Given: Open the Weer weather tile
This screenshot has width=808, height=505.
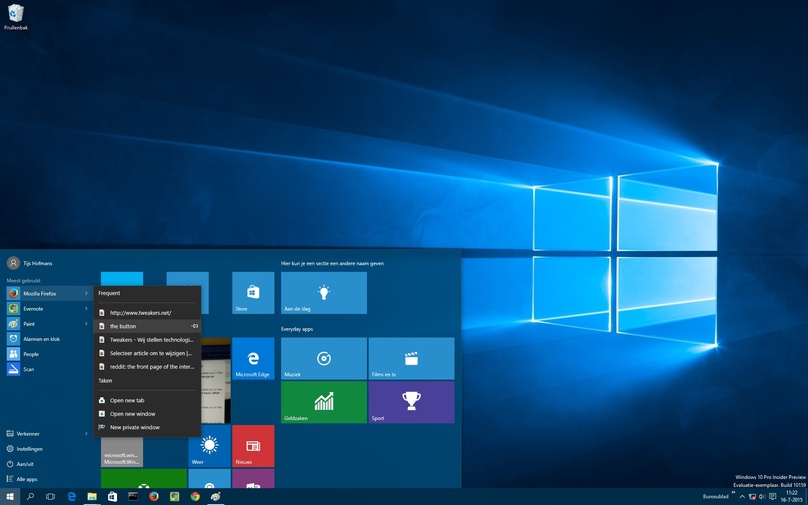Looking at the screenshot, I should 209,446.
